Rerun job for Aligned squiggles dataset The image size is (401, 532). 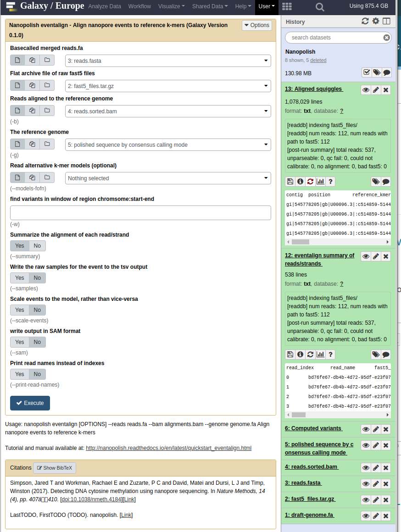310,182
